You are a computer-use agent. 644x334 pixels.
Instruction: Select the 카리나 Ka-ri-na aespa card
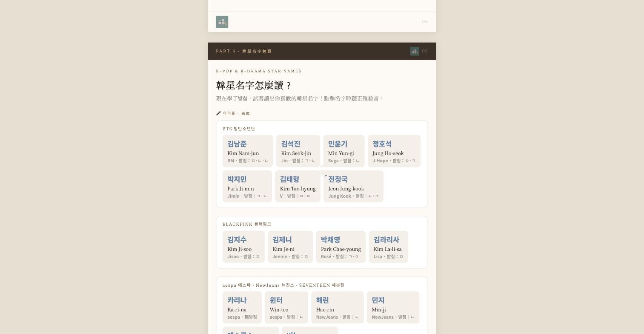pos(242,307)
